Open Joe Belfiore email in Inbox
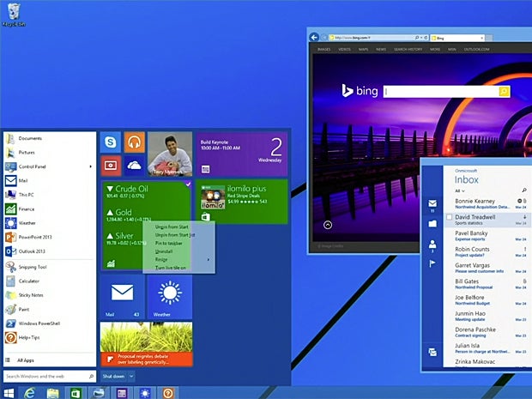 click(488, 300)
